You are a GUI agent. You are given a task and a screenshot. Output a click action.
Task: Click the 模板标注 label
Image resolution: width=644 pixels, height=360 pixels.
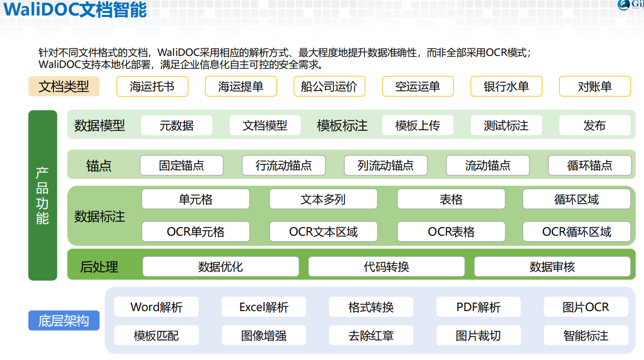[x=342, y=125]
